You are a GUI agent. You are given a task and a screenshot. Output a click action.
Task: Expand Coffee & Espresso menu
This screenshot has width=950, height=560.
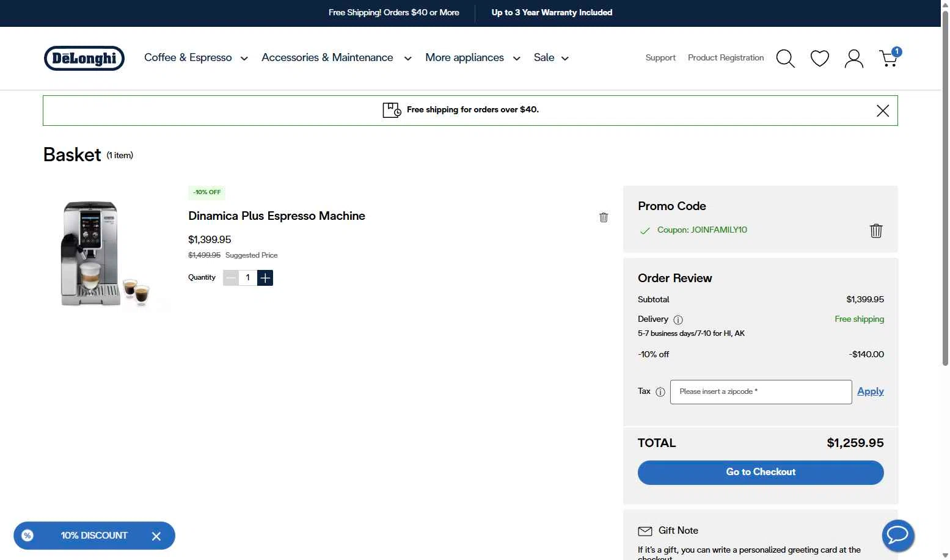[196, 57]
